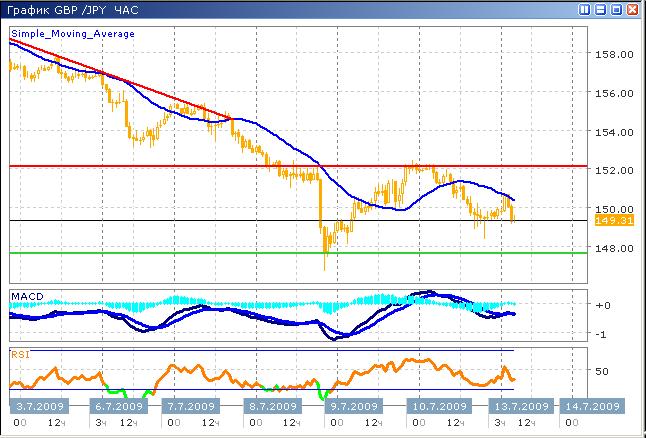Select the 10.7.2009 date label

438,406
